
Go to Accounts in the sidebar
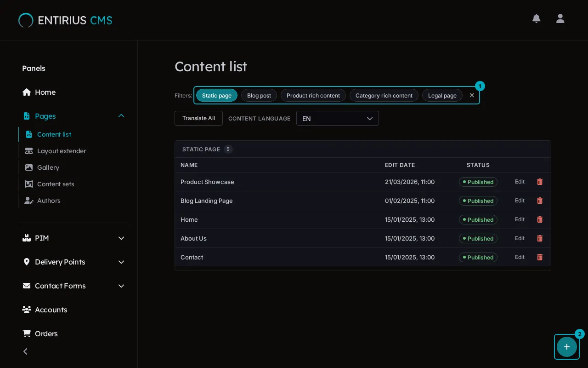(73, 310)
